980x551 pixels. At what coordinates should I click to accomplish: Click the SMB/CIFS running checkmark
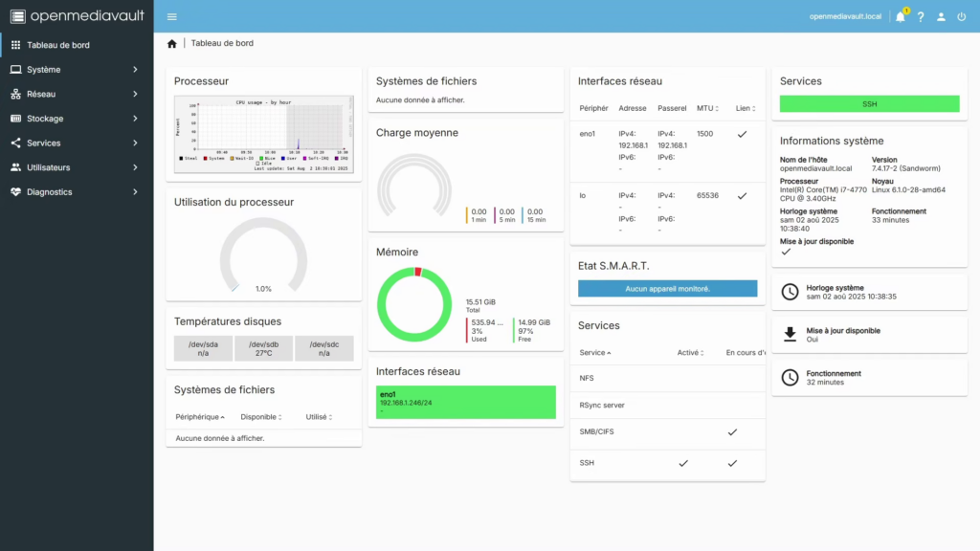pos(732,432)
